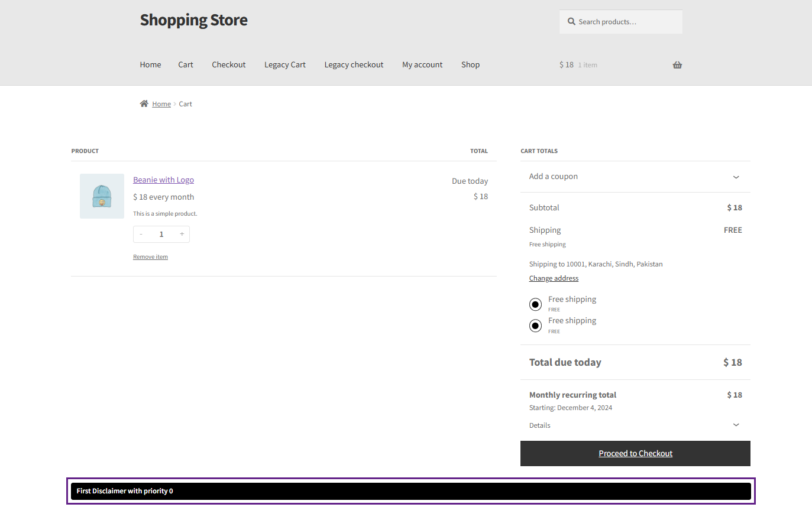Viewport: 812px width, 517px height.
Task: Select the second Free shipping radio option
Action: click(535, 326)
